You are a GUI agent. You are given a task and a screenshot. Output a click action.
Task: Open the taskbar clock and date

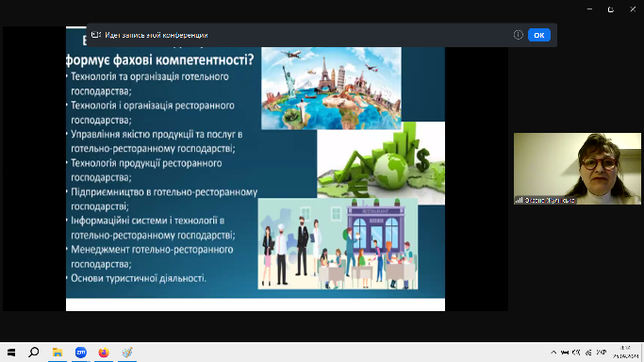click(x=625, y=353)
